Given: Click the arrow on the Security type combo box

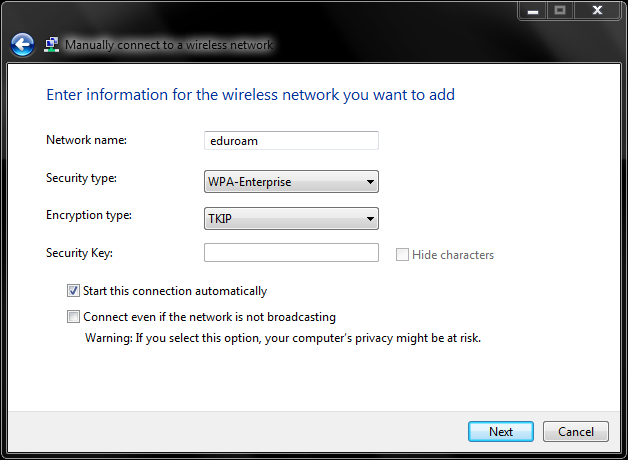Looking at the screenshot, I should [370, 182].
